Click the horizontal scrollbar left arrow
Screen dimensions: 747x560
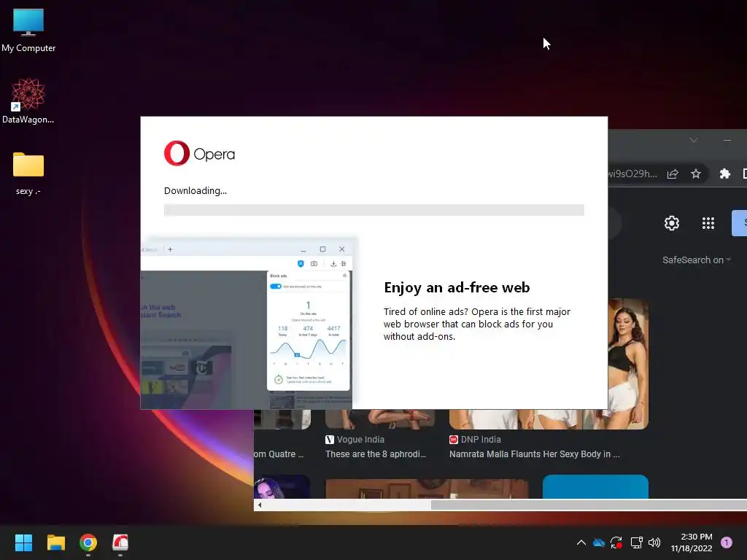[260, 505]
